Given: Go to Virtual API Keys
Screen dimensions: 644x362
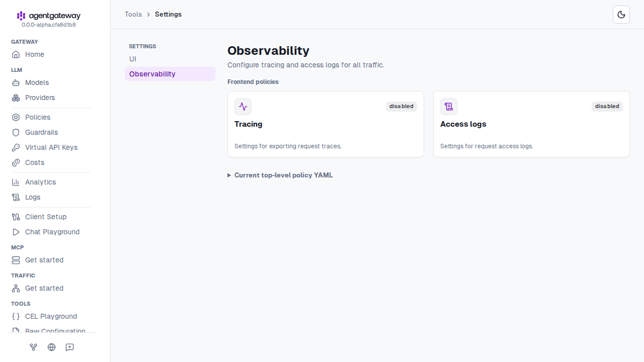Looking at the screenshot, I should coord(51,147).
